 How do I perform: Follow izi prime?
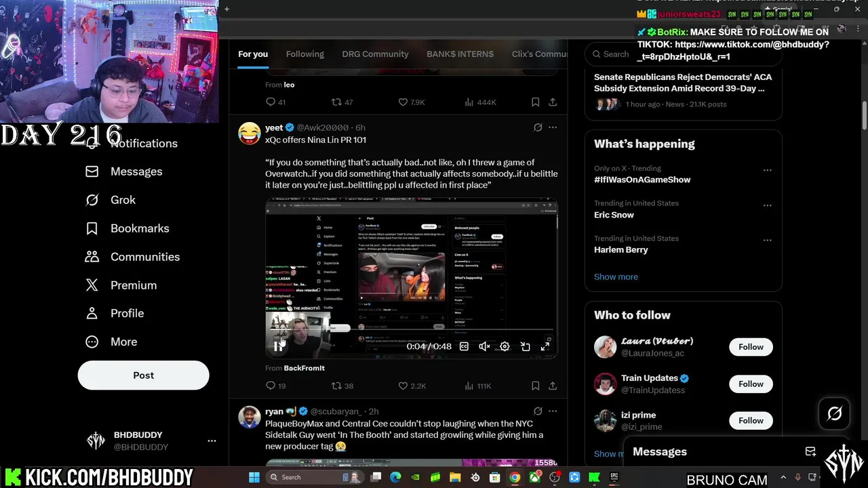(751, 420)
